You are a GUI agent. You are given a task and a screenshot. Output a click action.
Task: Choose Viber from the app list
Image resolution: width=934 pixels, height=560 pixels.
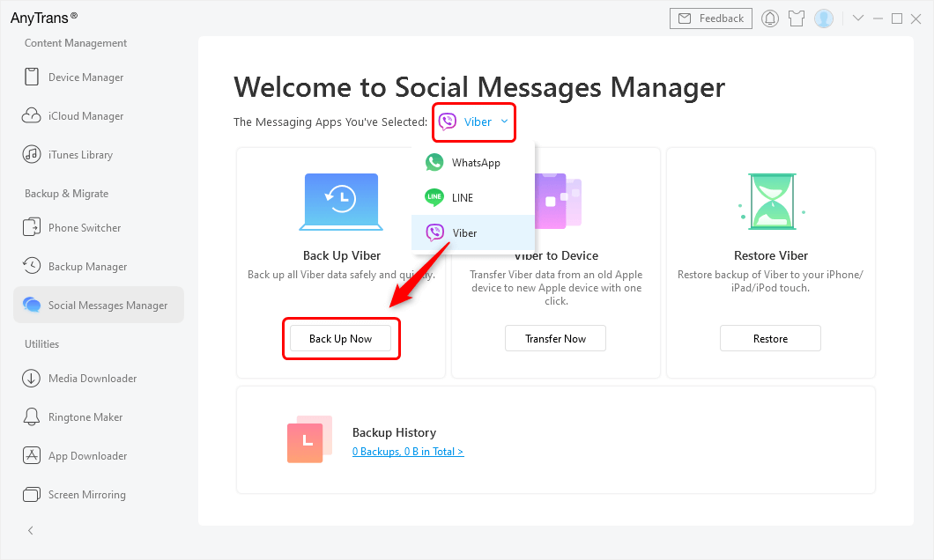click(x=473, y=232)
